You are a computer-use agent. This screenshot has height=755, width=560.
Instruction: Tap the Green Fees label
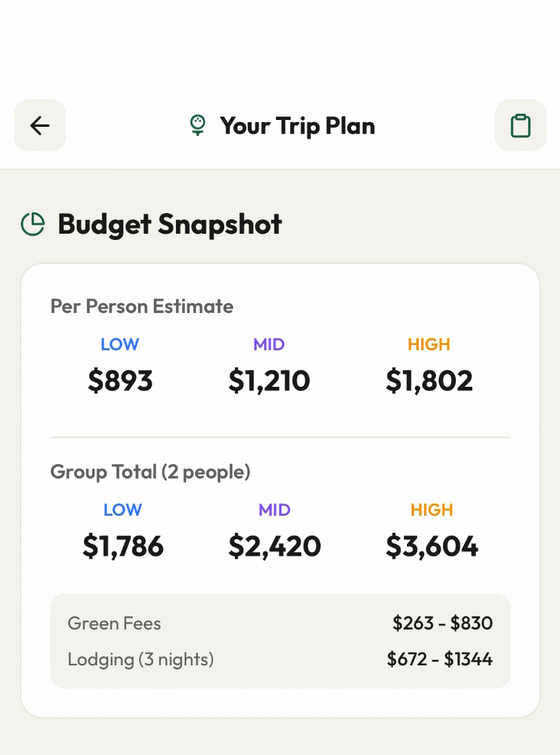[114, 623]
